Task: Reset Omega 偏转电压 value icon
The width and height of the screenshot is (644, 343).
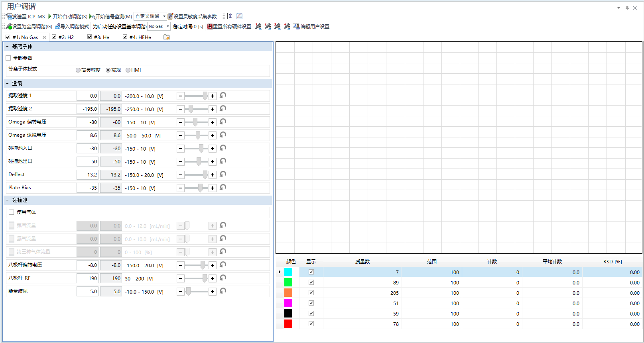Action: tap(223, 122)
